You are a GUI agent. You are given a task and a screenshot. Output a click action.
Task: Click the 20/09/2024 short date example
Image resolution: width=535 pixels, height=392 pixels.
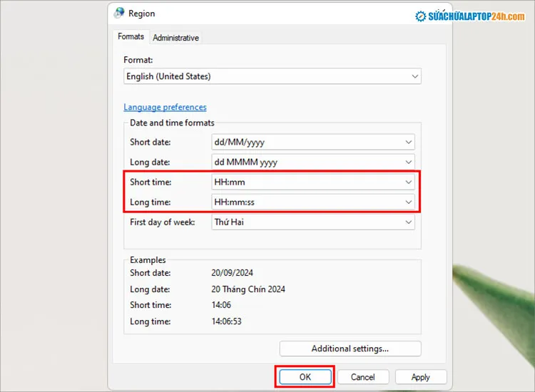[x=232, y=273]
